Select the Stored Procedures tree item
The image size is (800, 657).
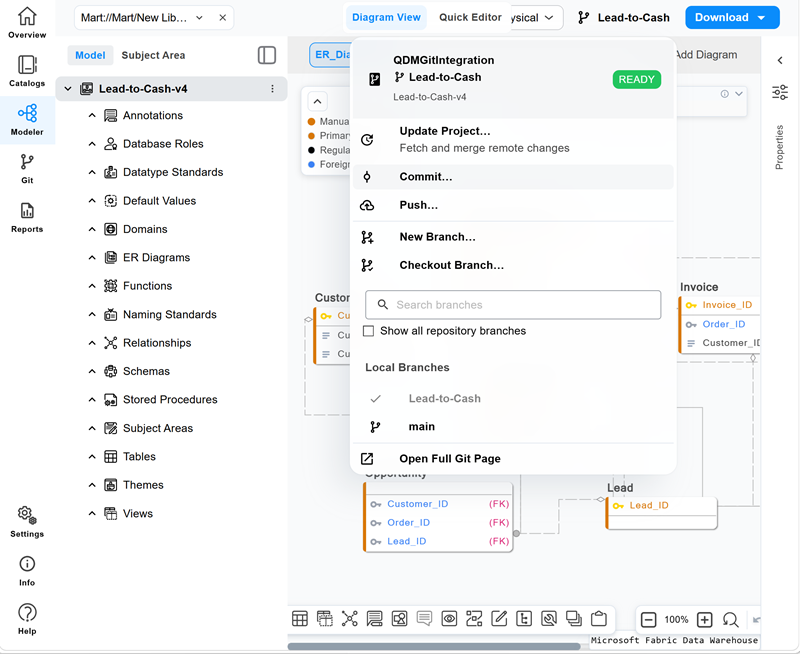pos(170,400)
